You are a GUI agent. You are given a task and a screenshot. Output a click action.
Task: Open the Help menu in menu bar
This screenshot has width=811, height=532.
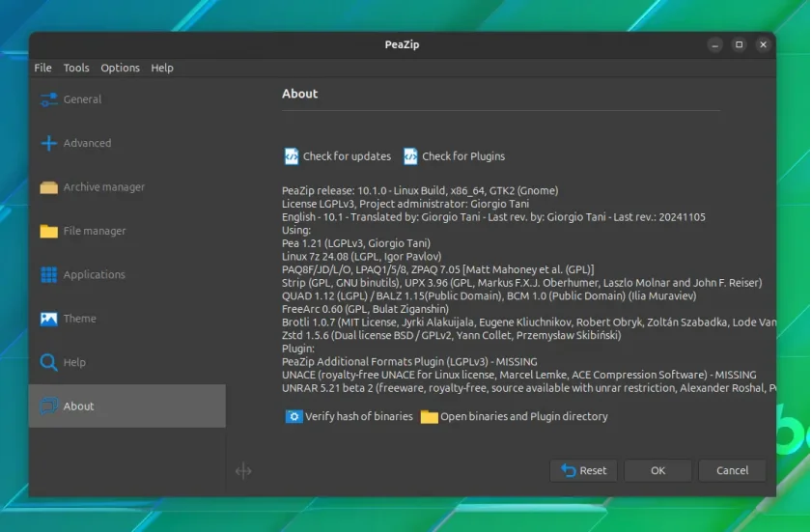162,68
